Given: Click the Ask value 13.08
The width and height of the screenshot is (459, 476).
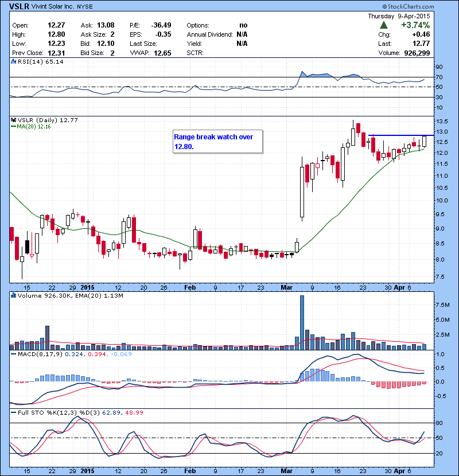Looking at the screenshot, I should pos(106,25).
